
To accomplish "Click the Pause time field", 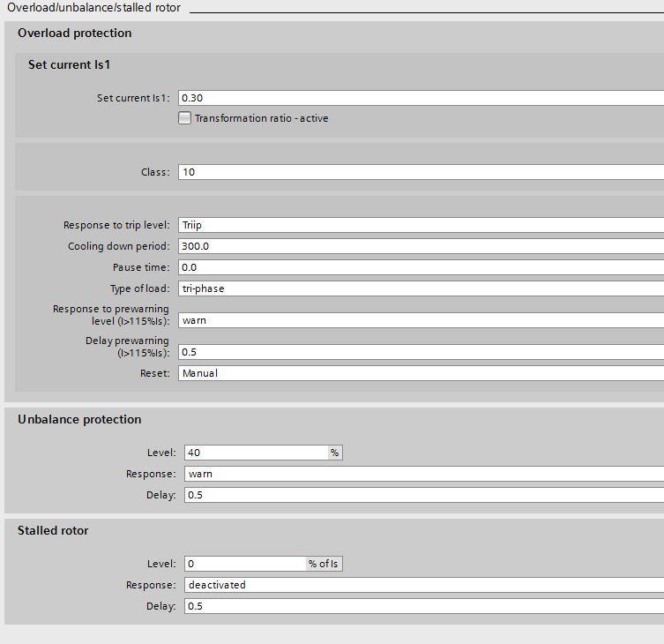I will (421, 267).
